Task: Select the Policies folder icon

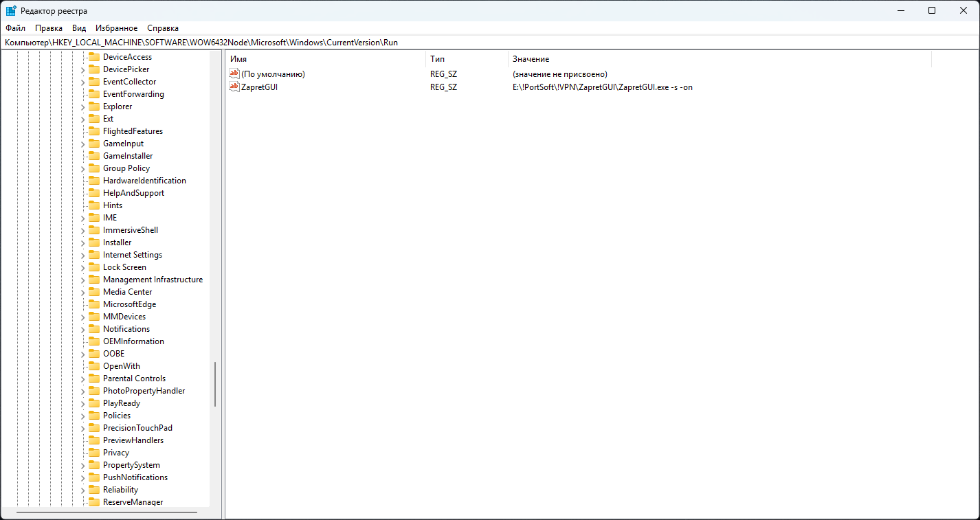Action: point(94,416)
